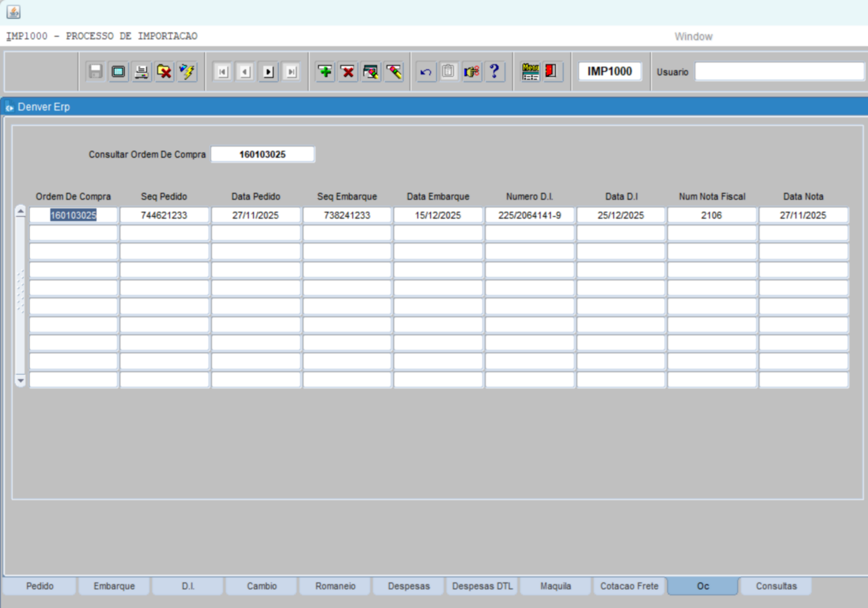Open the Menu icon in toolbar
This screenshot has height=608, width=868.
[x=530, y=72]
